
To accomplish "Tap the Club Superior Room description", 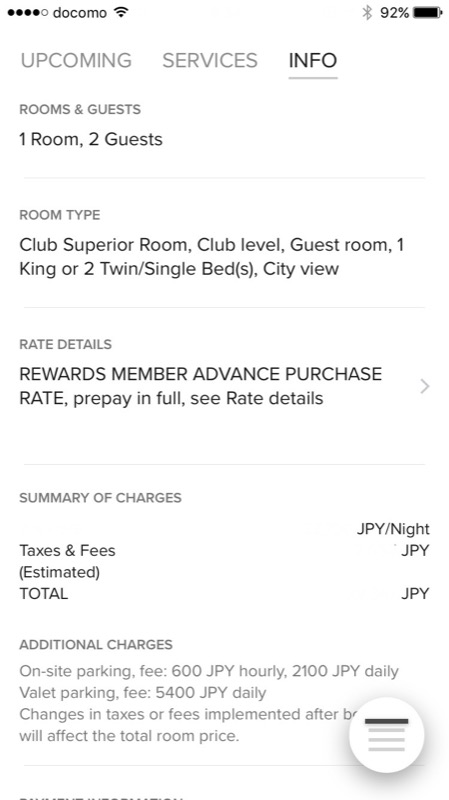I will point(212,257).
